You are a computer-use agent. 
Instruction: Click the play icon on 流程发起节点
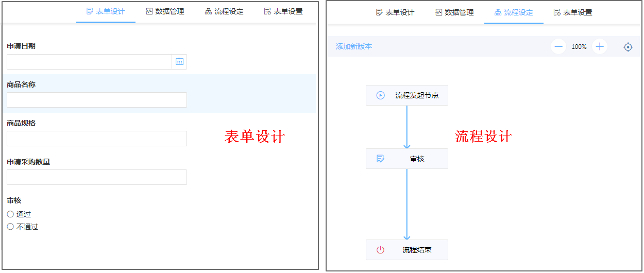coord(380,95)
